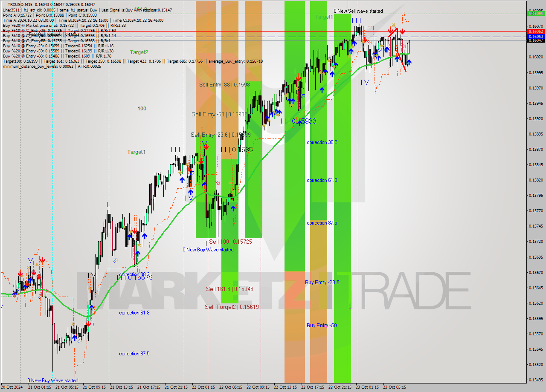Click the 'Buy Entry -50' label
Image resolution: width=546 pixels, height=392 pixels.
pyautogui.click(x=322, y=325)
